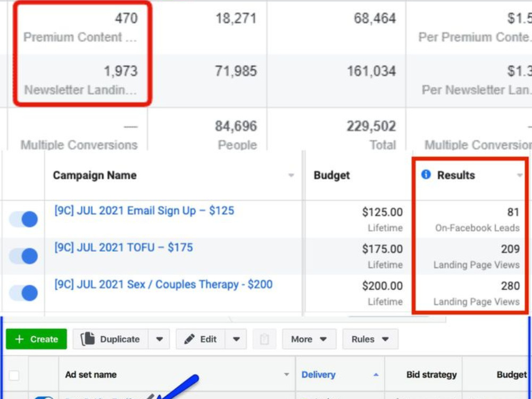
Task: Click the Results column info icon
Action: (426, 174)
